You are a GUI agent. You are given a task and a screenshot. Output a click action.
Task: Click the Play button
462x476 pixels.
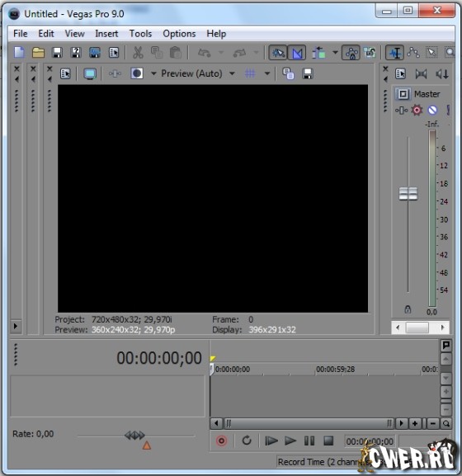click(290, 441)
